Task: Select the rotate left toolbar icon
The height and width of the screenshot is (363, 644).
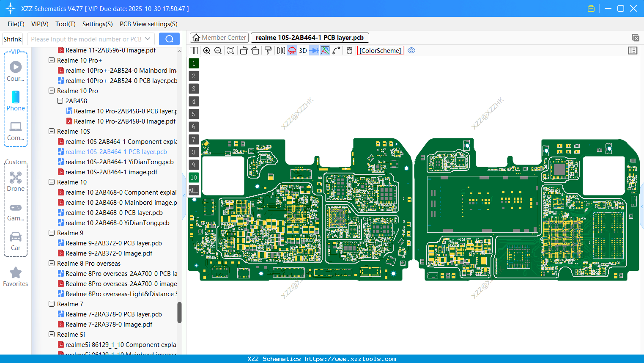Action: [x=244, y=50]
